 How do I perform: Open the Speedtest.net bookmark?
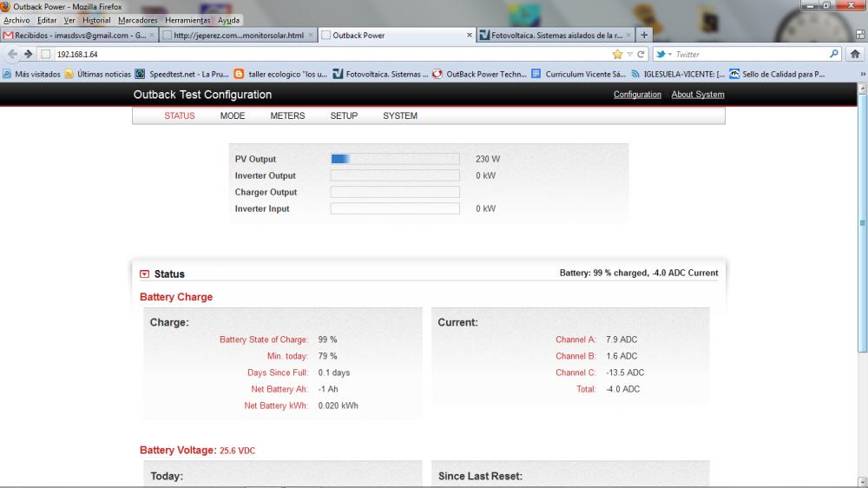[182, 74]
